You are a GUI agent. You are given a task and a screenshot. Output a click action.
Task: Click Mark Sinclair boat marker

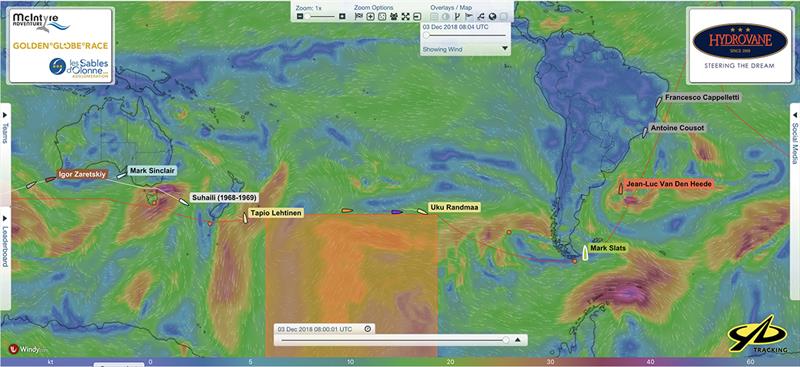click(x=121, y=176)
